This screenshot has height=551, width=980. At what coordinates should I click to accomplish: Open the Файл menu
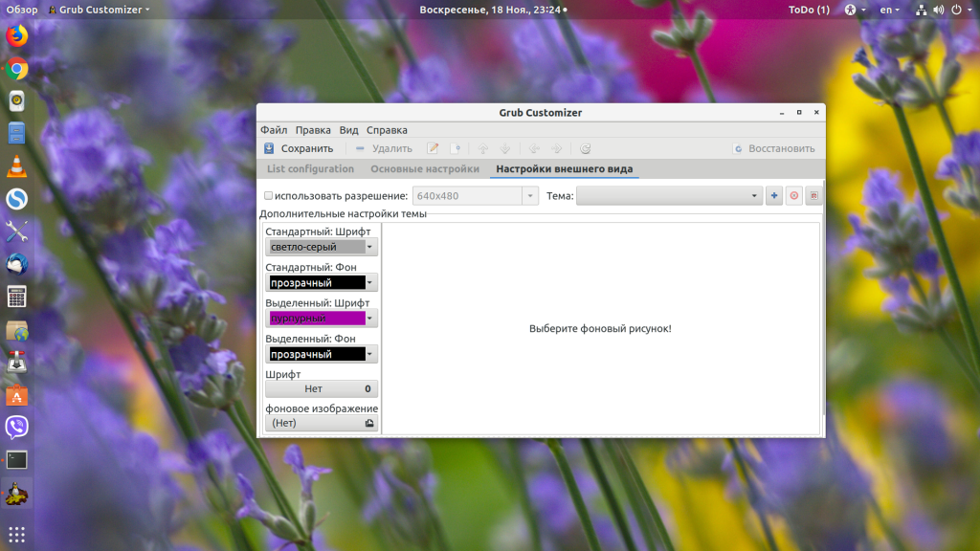point(274,130)
